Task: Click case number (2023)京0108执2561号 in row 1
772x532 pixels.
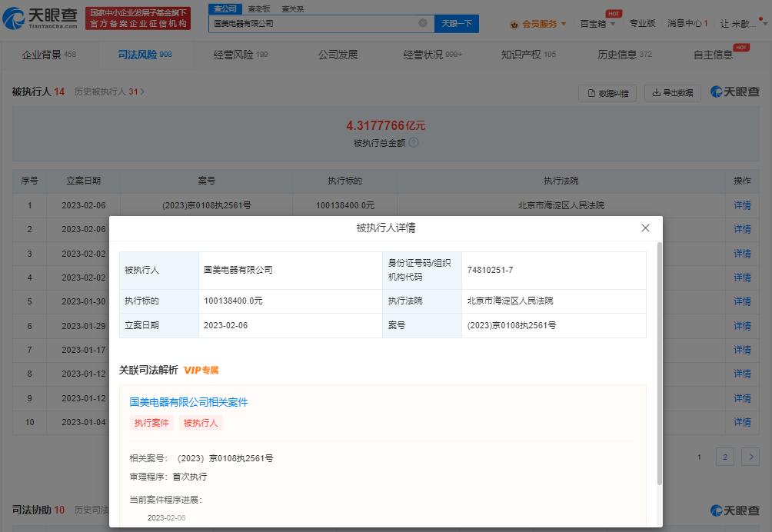Action: click(x=206, y=205)
